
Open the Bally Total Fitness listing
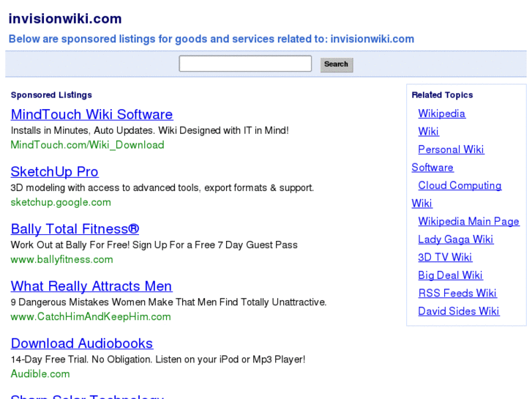(75, 229)
